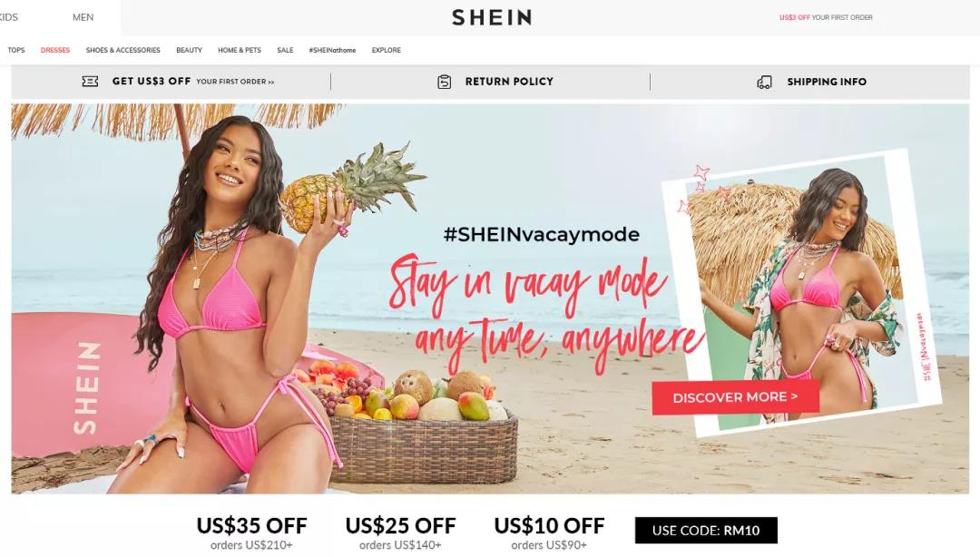Open the BEAUTY menu

(189, 50)
